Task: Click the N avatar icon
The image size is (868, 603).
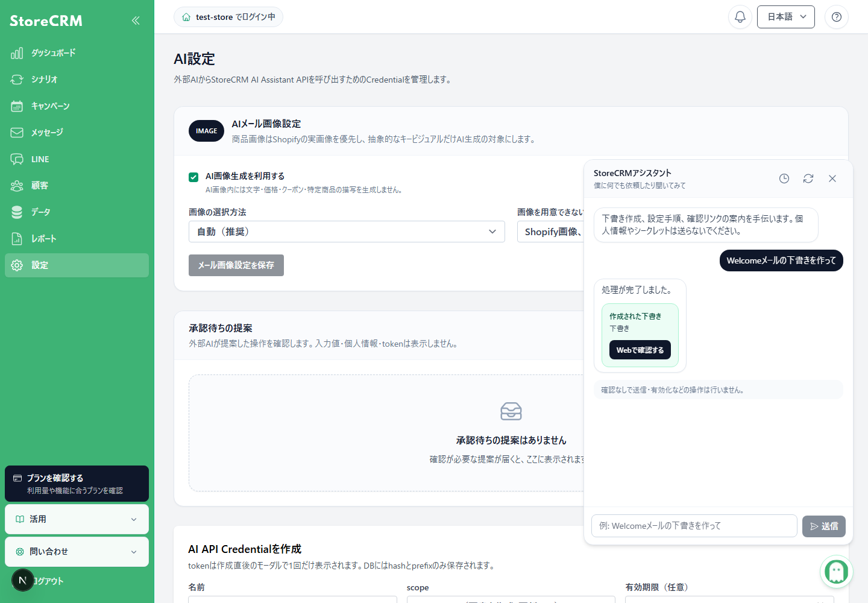Action: pyautogui.click(x=23, y=580)
